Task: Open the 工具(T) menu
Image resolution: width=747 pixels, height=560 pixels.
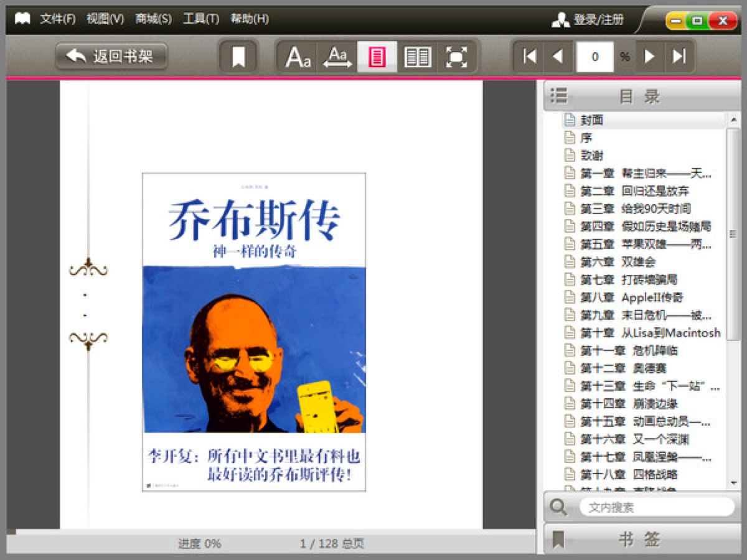Action: pos(200,19)
